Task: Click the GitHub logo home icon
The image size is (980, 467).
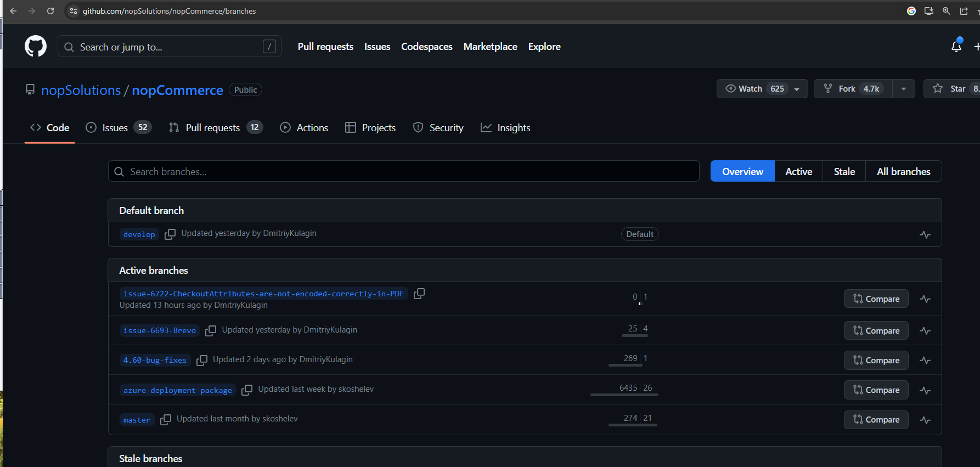Action: pos(36,47)
